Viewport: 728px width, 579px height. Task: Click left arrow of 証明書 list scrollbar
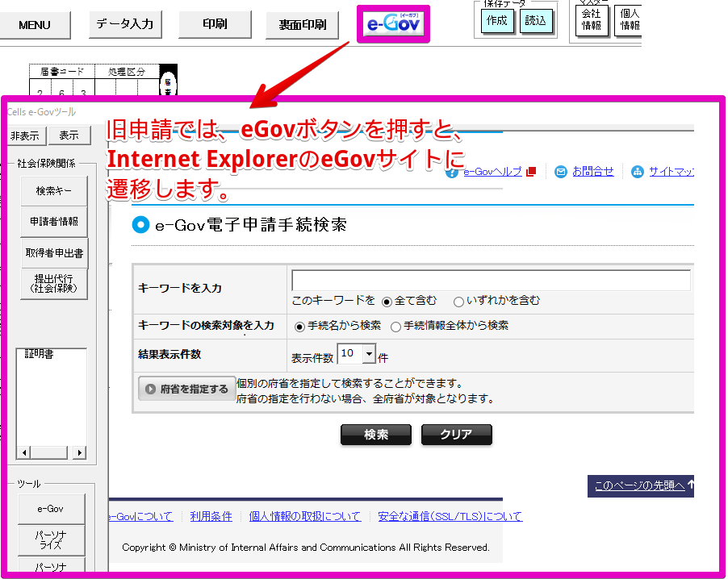pos(24,452)
